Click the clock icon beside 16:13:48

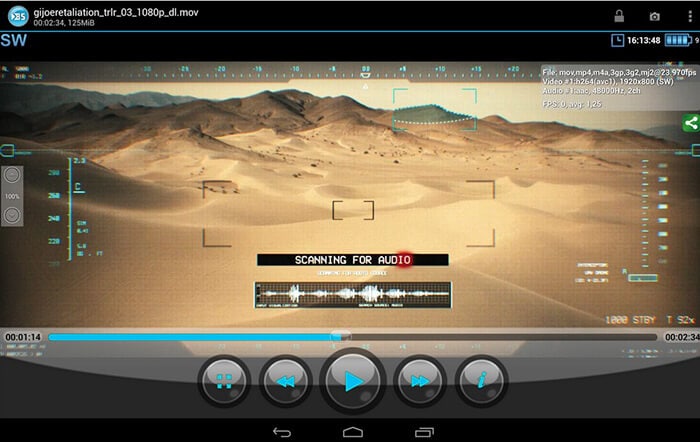pyautogui.click(x=617, y=40)
